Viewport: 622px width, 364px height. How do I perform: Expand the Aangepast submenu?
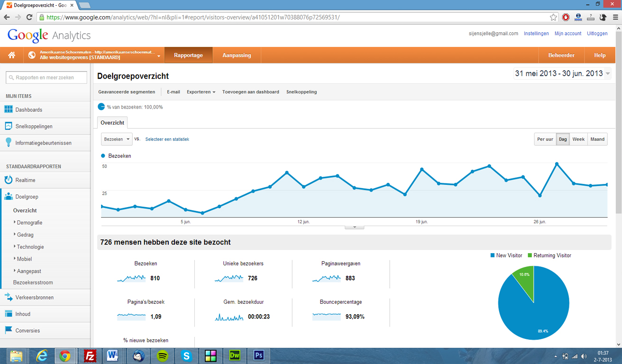[x=27, y=271]
